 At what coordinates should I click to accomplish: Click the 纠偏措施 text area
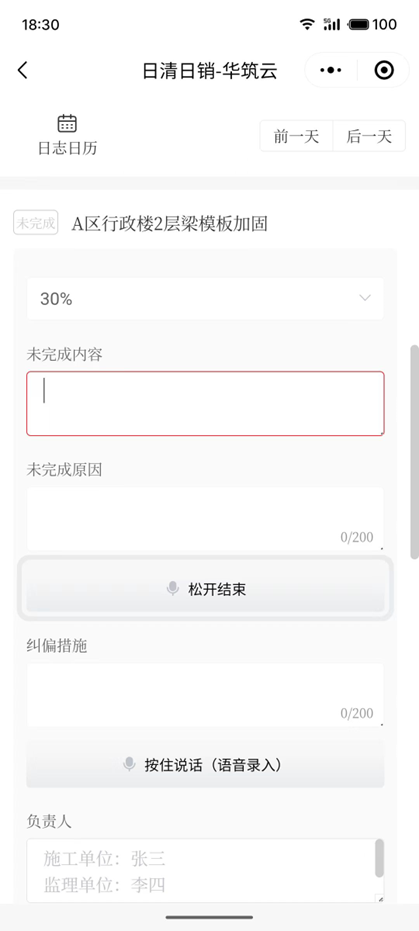[x=205, y=695]
